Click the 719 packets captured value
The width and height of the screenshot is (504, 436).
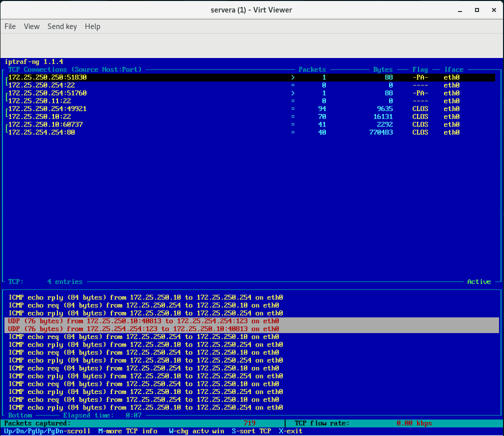click(249, 423)
